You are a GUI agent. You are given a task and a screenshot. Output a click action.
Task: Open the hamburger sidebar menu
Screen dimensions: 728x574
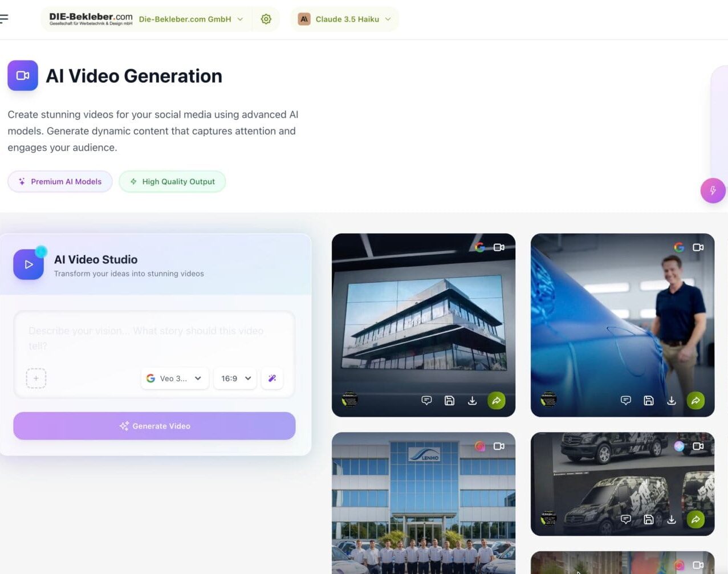5,19
